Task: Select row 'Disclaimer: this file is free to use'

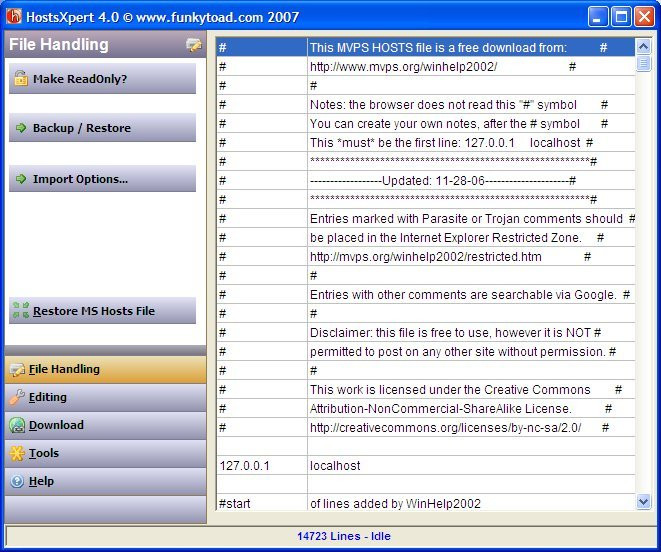Action: coord(426,332)
